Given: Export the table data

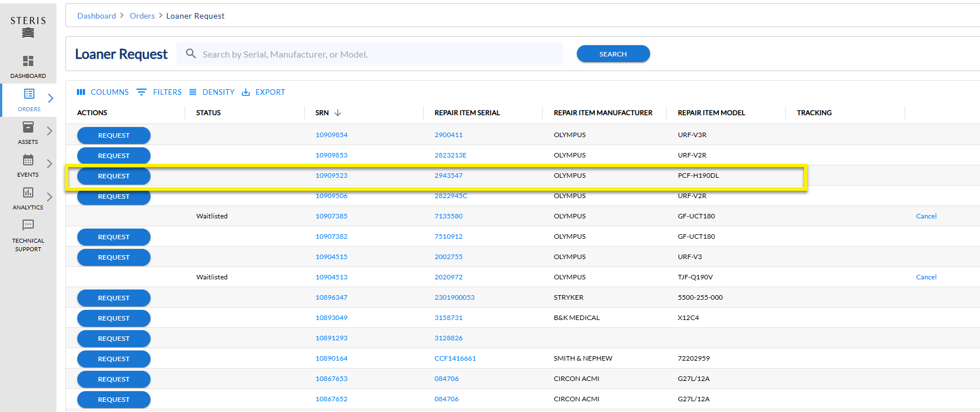Looking at the screenshot, I should point(263,92).
